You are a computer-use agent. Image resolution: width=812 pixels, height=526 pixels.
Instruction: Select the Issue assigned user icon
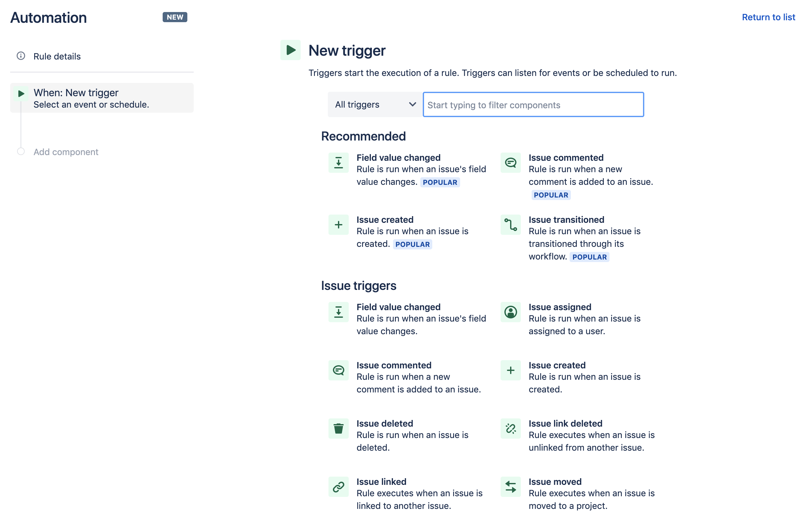tap(510, 312)
